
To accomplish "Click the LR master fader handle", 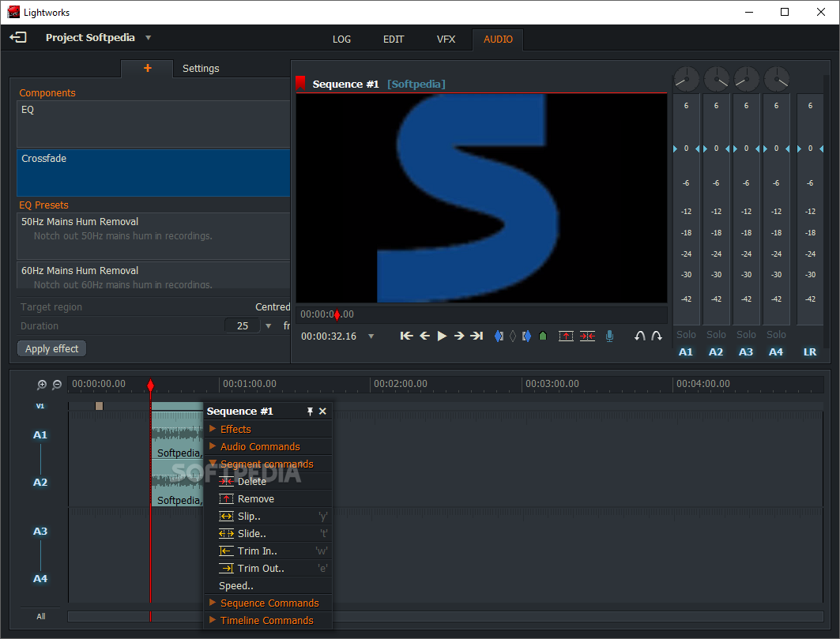I will 810,148.
